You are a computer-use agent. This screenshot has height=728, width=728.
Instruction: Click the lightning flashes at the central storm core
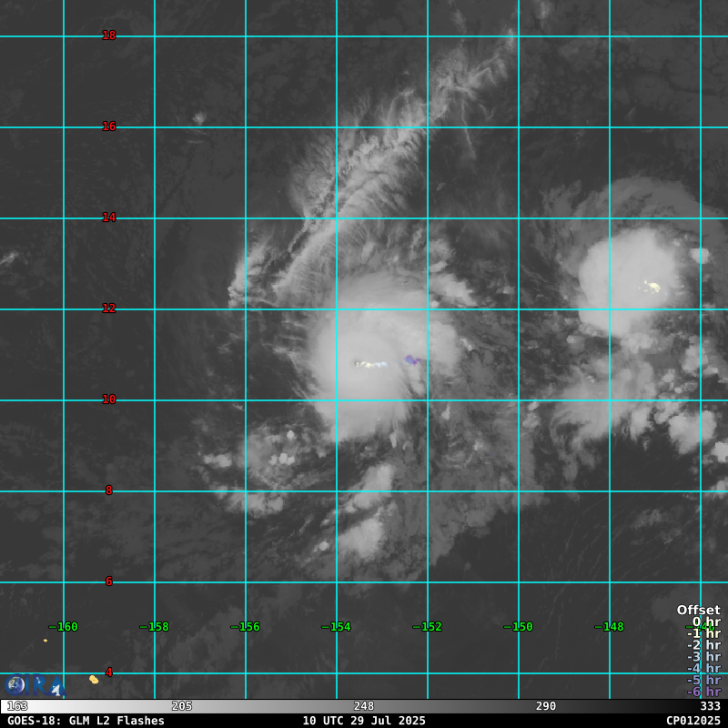click(370, 364)
